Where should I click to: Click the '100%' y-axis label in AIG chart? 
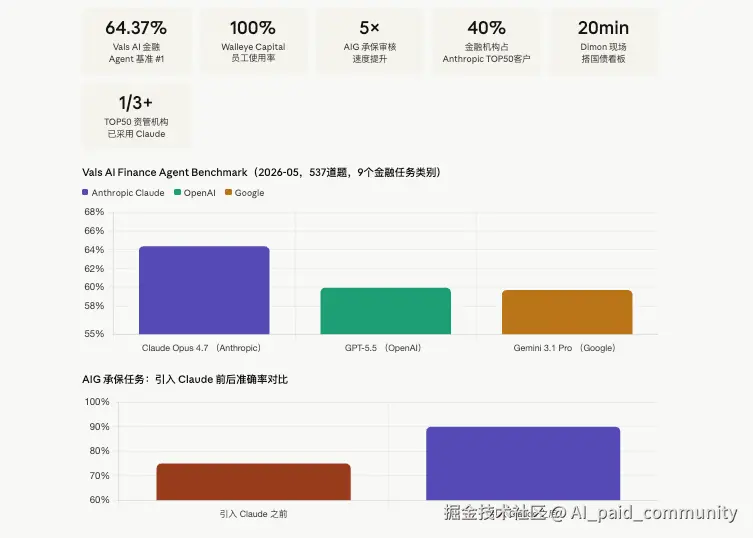click(97, 402)
